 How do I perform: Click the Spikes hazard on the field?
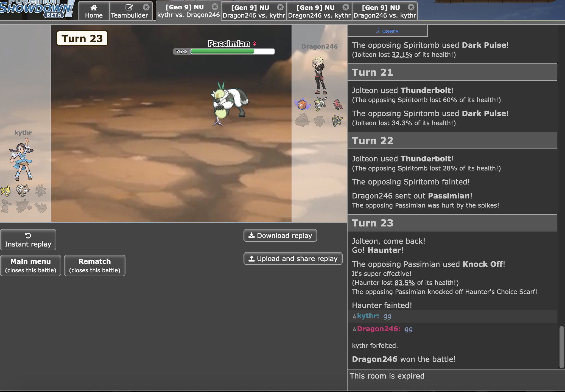point(218,121)
